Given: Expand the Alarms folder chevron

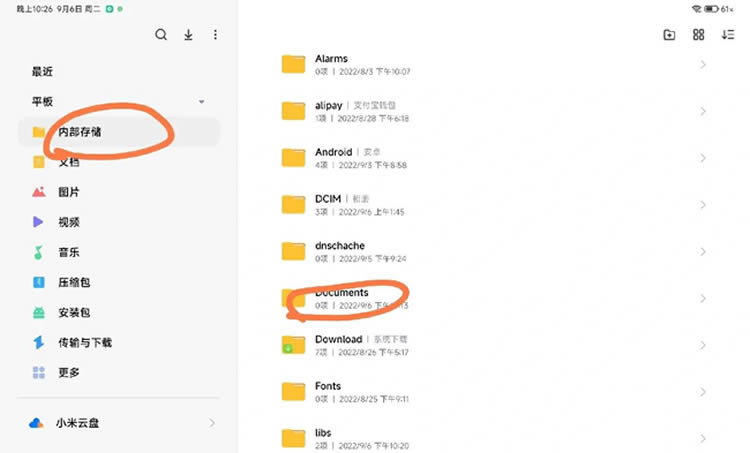Looking at the screenshot, I should (703, 65).
